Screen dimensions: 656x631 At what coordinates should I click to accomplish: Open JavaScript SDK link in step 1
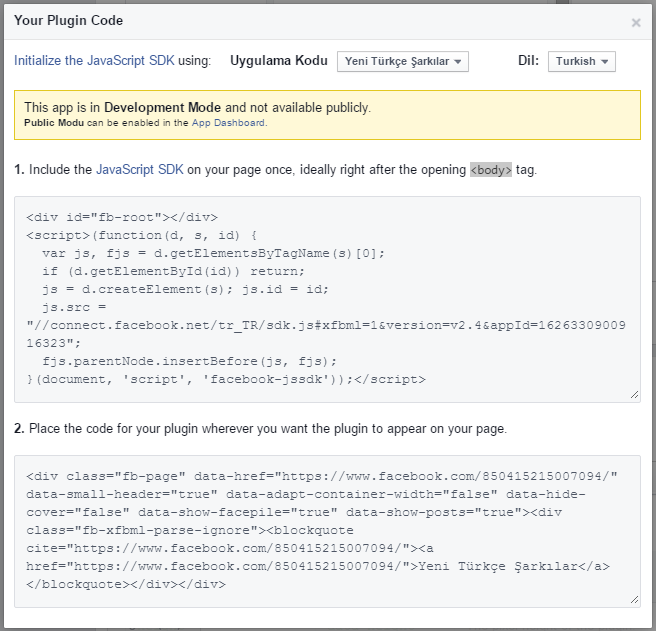click(140, 169)
